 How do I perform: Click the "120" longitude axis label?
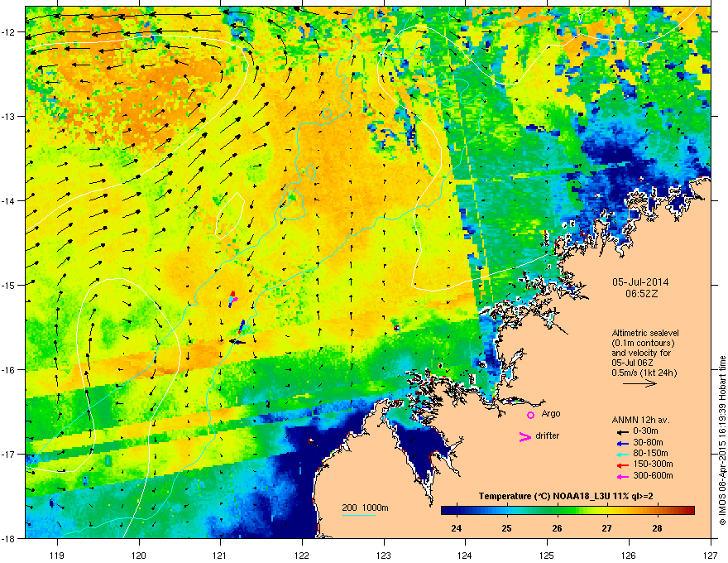(139, 555)
